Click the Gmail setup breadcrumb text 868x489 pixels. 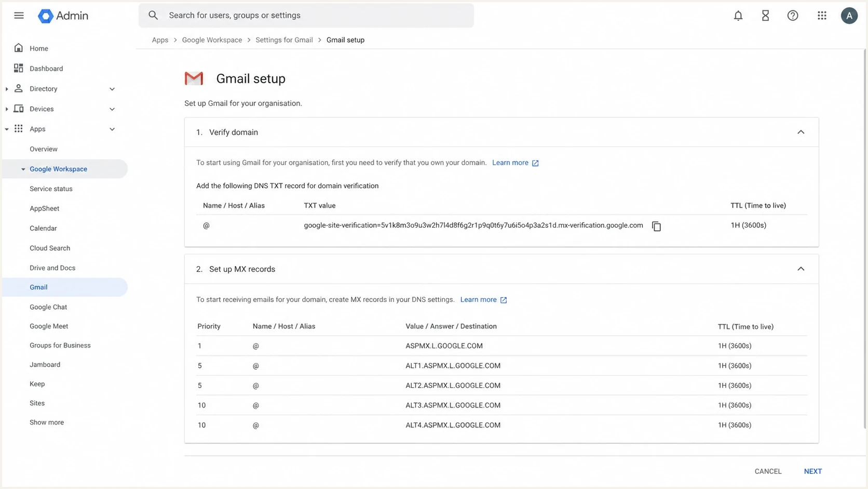click(345, 40)
